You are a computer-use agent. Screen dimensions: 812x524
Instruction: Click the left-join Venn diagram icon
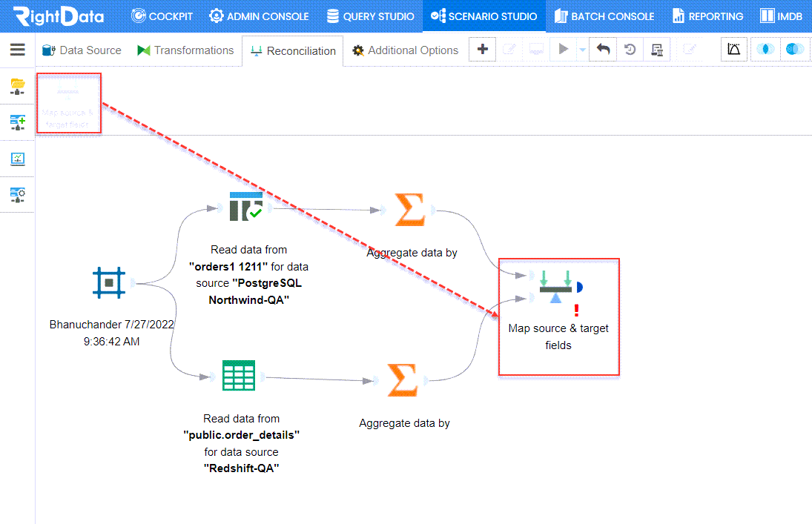[795, 49]
